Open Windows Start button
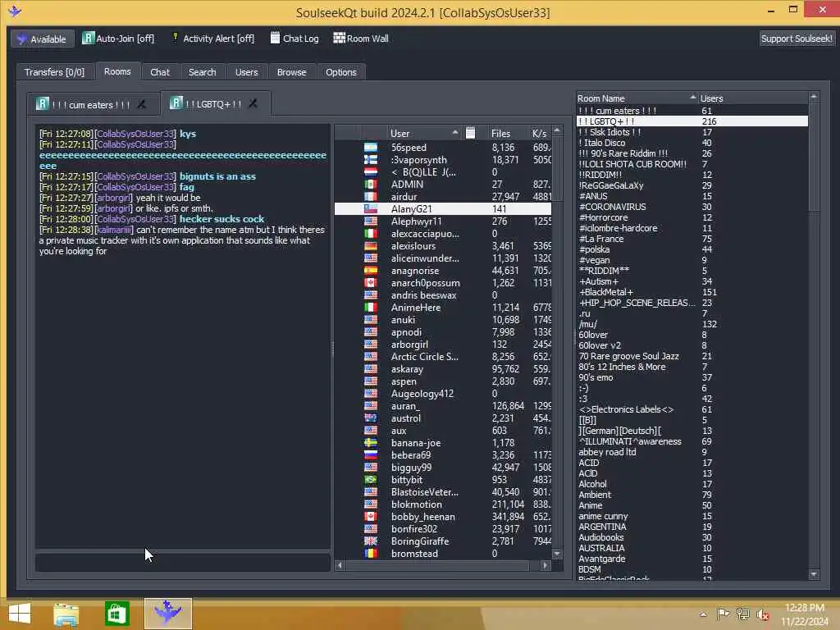Image resolution: width=840 pixels, height=630 pixels. point(20,614)
